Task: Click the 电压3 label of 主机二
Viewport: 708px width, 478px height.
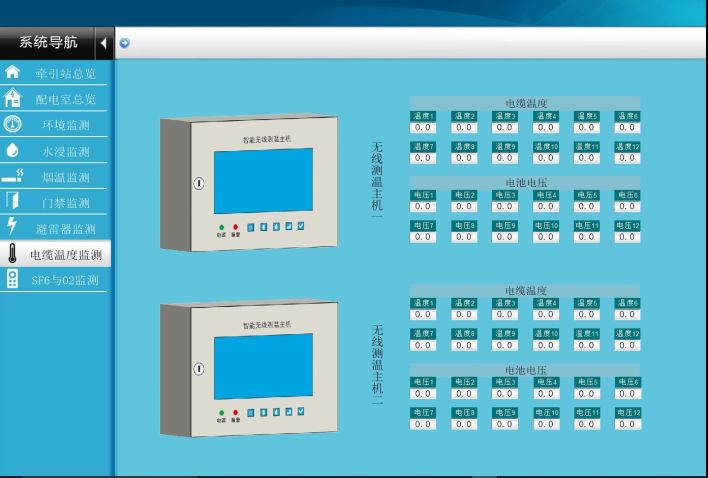Action: pos(505,382)
